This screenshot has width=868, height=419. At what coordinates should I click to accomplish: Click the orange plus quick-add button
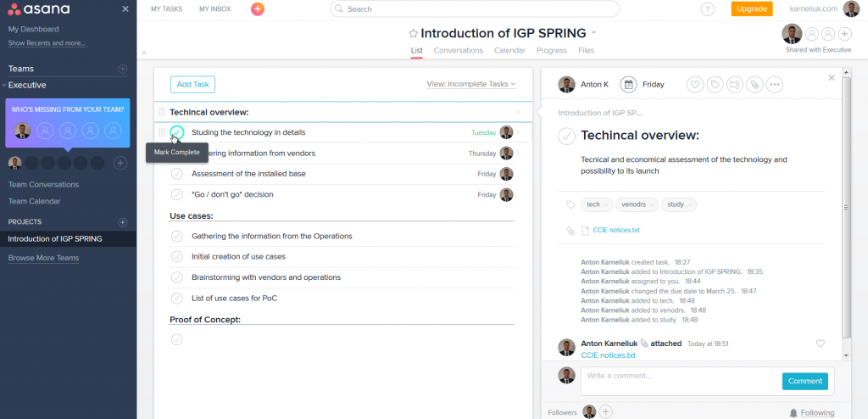[258, 8]
